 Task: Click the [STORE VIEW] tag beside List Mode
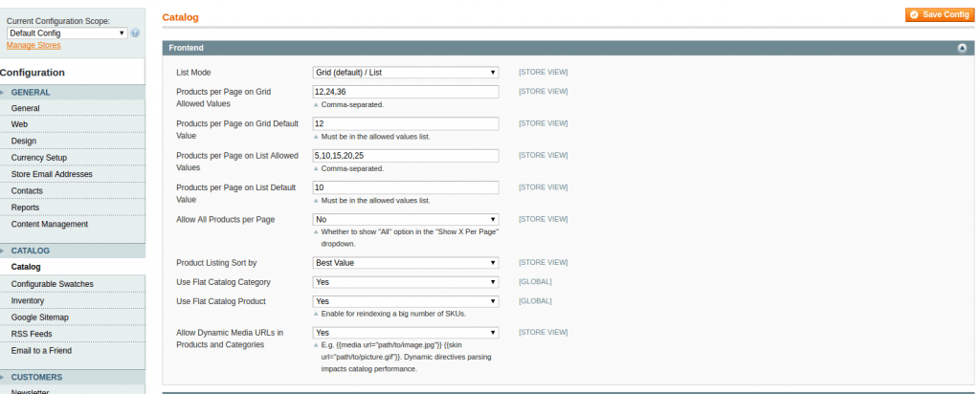pos(544,73)
